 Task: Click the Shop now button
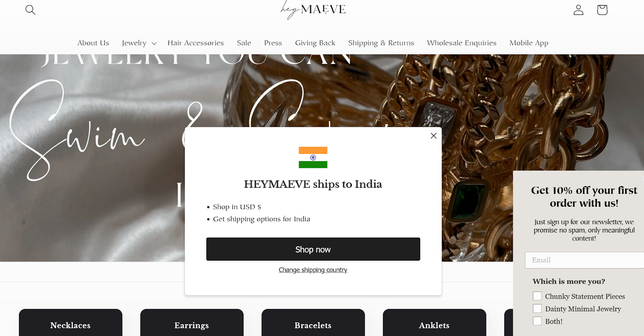pos(313,249)
